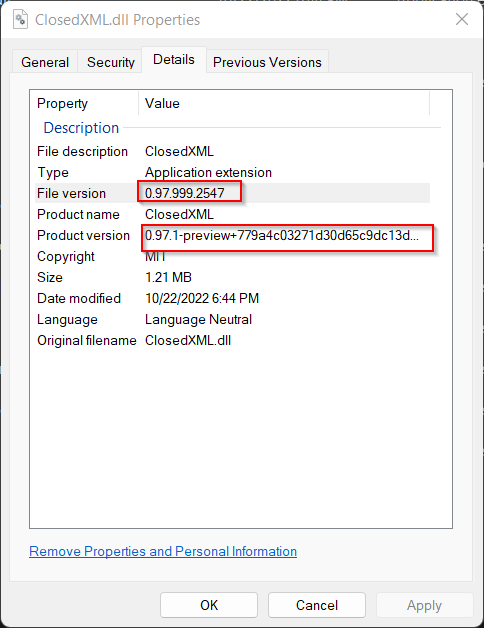Image resolution: width=484 pixels, height=628 pixels.
Task: Click the ClosedXML.dll file icon in title bar
Action: pyautogui.click(x=20, y=20)
